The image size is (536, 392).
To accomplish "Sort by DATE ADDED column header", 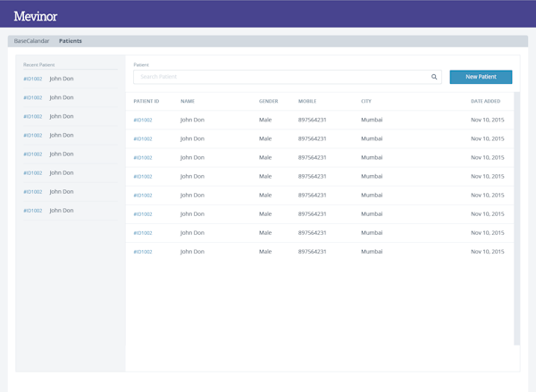I will [x=485, y=101].
